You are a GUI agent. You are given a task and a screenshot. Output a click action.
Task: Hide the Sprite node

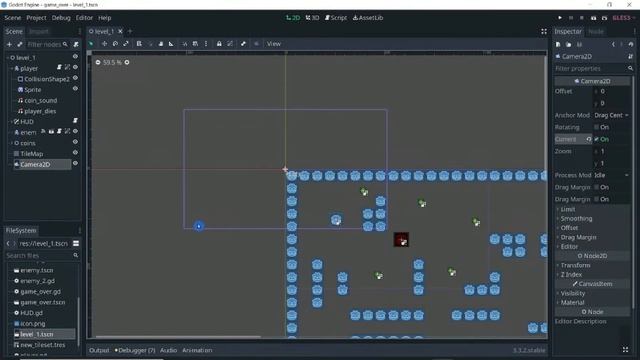click(75, 89)
